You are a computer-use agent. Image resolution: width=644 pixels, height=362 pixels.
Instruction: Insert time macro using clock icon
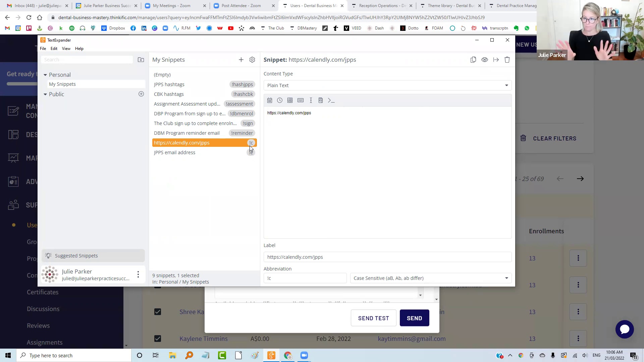[x=280, y=100]
